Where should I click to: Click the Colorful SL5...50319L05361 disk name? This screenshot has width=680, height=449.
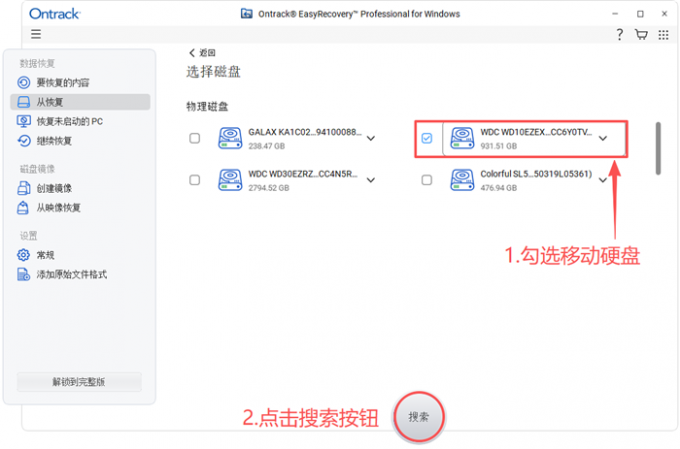[x=536, y=174]
